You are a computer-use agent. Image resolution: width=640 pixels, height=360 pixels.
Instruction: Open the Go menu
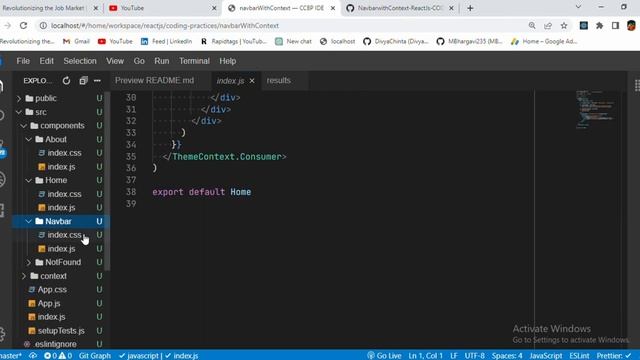(x=139, y=61)
